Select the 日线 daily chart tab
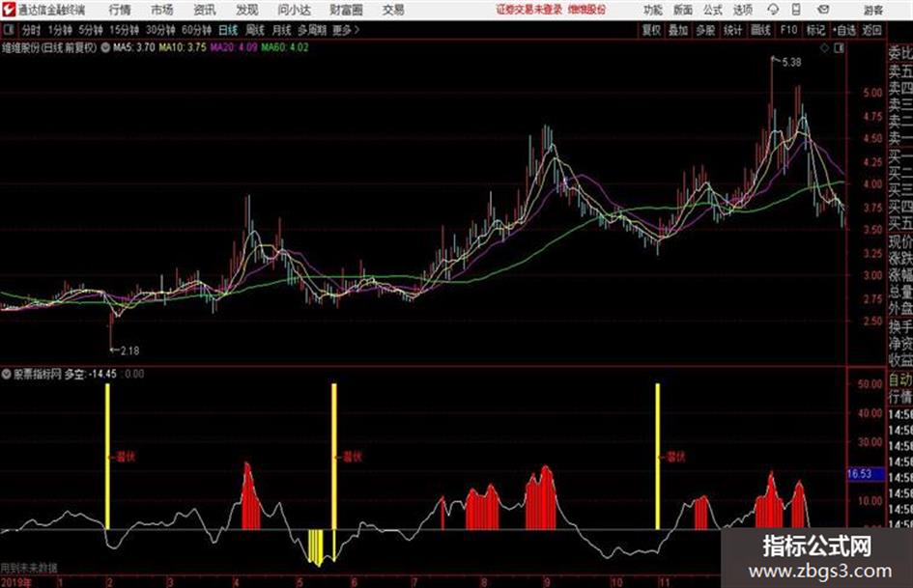The width and height of the screenshot is (913, 588). pos(228,30)
